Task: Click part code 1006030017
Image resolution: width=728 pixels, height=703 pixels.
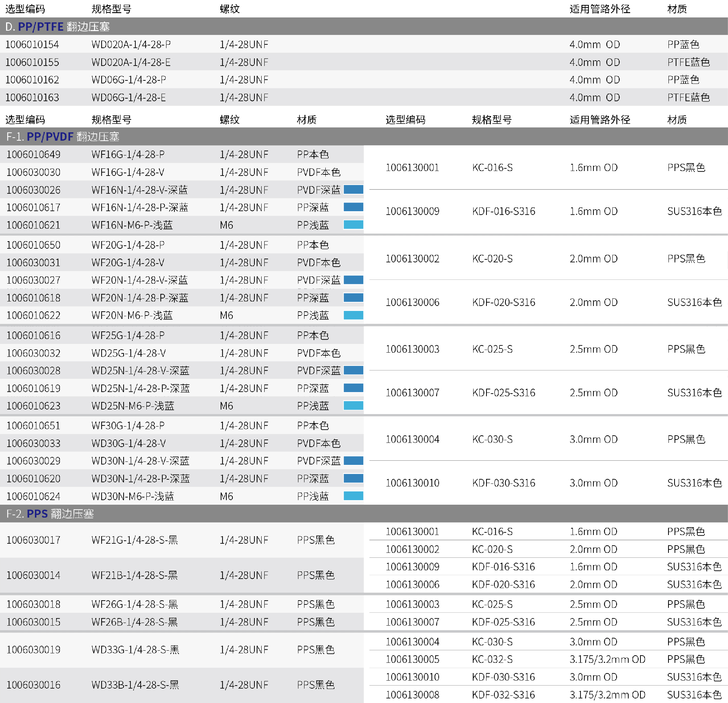Action: tap(33, 540)
